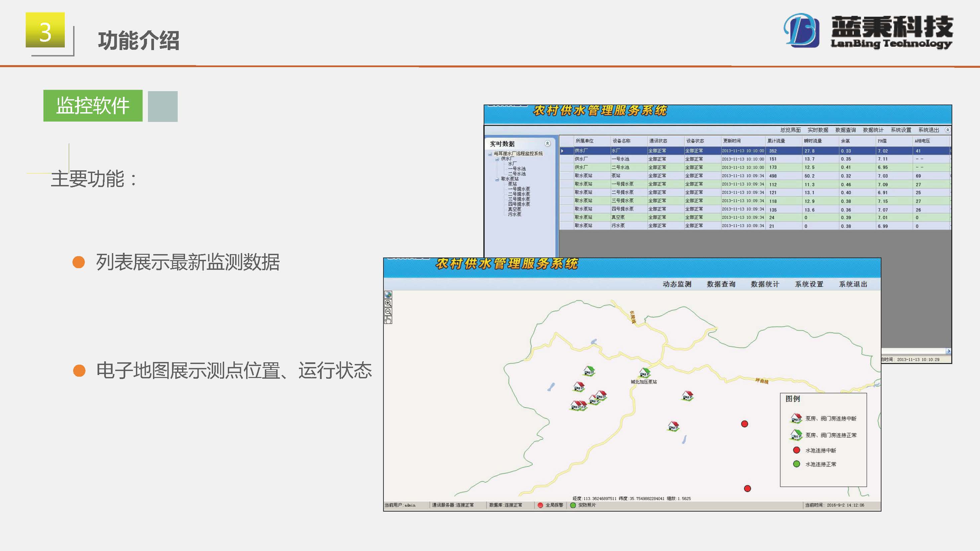Click the 三号提水泵 cell in the table

622,201
